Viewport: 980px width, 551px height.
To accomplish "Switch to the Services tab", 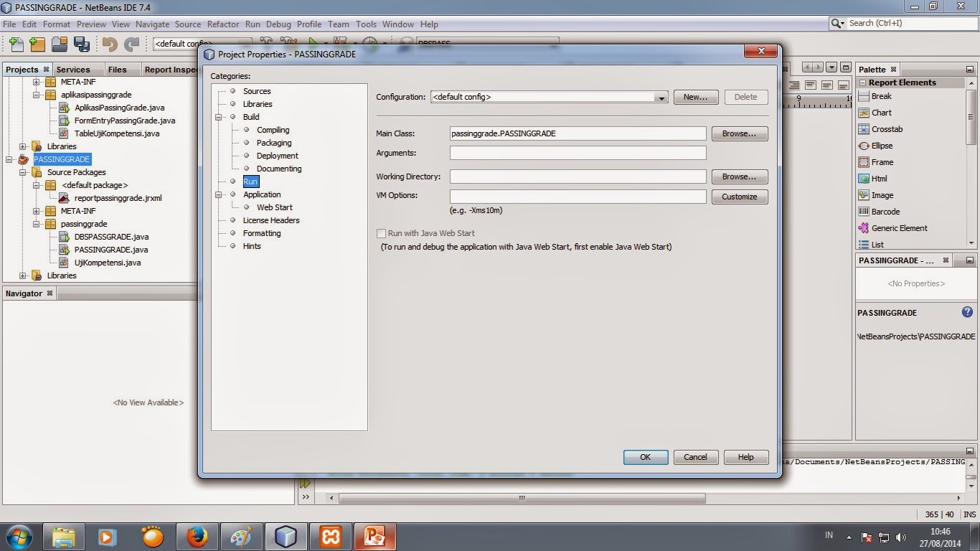I will pyautogui.click(x=73, y=70).
